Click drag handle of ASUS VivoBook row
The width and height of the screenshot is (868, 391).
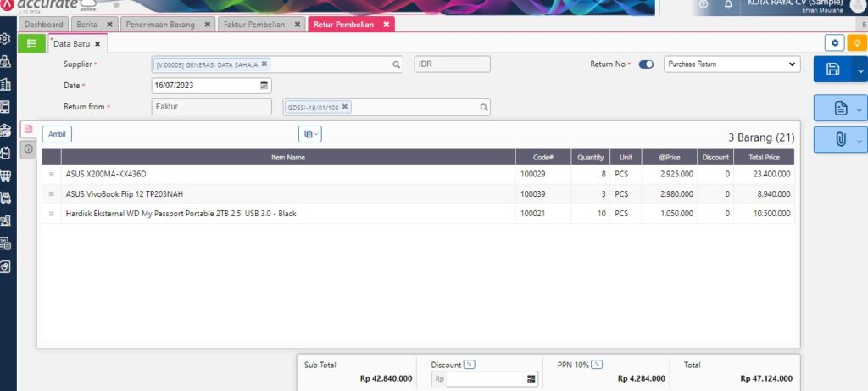pos(52,194)
